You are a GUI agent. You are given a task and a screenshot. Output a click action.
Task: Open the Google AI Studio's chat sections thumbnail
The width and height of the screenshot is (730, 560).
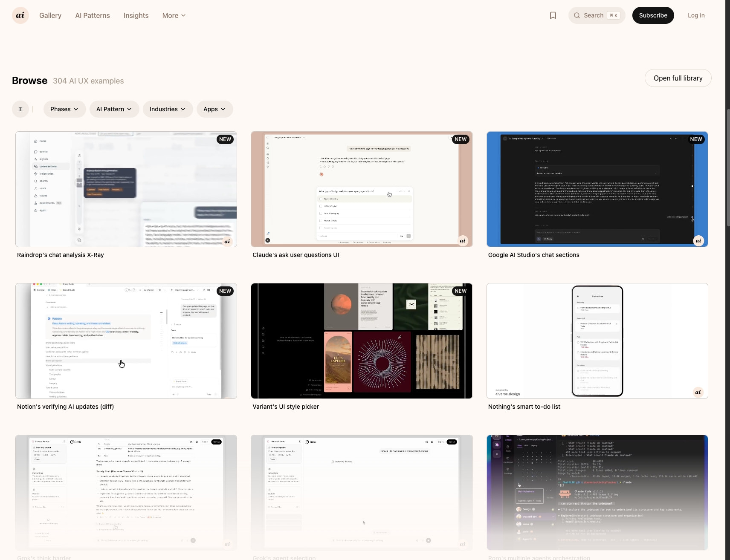pyautogui.click(x=597, y=189)
